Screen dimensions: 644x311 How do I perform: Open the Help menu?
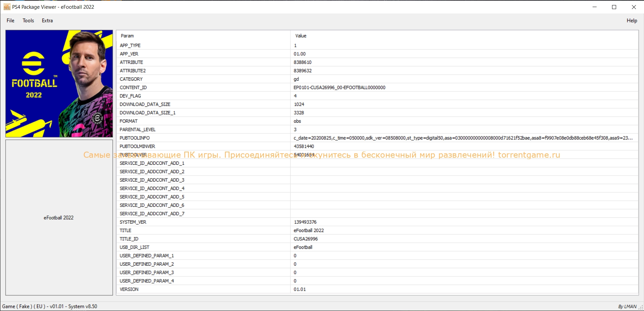632,21
